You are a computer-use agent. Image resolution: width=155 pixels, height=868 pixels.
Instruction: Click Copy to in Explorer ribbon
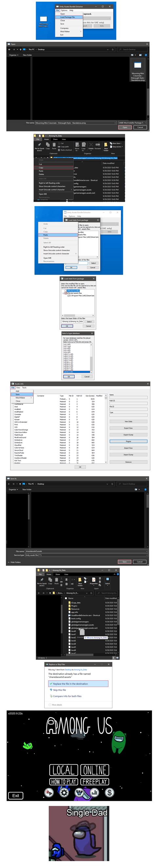pos(83,147)
